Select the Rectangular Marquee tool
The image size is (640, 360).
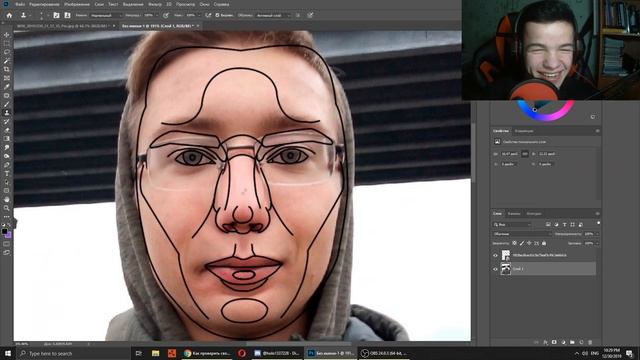coord(7,43)
